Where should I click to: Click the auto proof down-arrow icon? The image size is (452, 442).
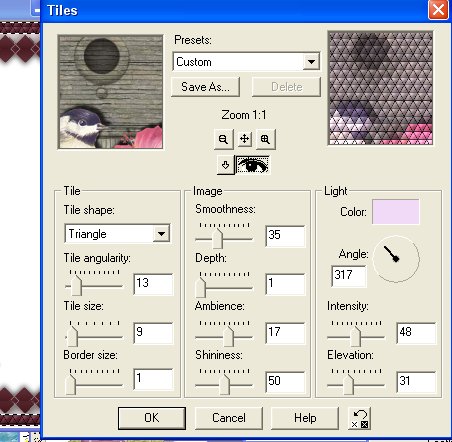(x=226, y=165)
